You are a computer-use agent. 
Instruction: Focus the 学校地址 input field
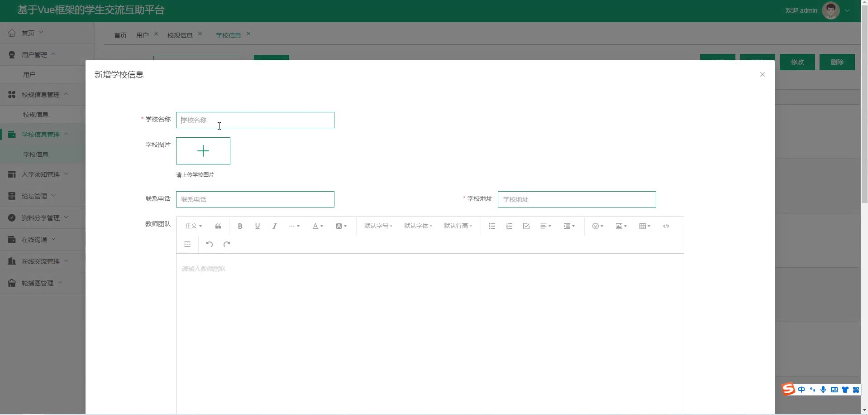pyautogui.click(x=577, y=199)
